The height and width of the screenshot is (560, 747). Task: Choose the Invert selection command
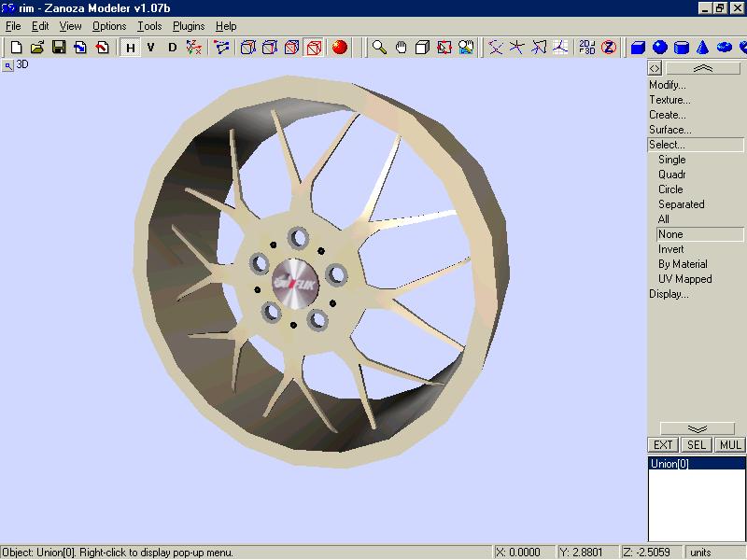click(670, 249)
